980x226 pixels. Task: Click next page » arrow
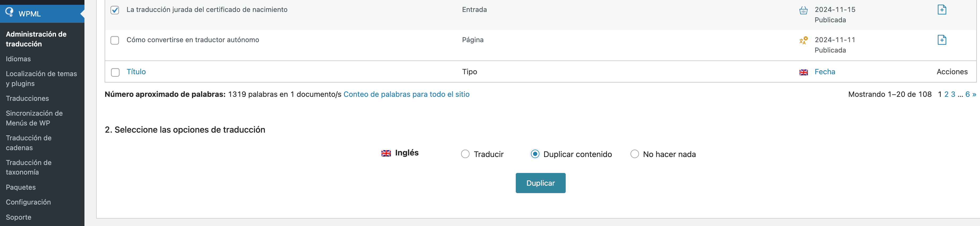(974, 94)
